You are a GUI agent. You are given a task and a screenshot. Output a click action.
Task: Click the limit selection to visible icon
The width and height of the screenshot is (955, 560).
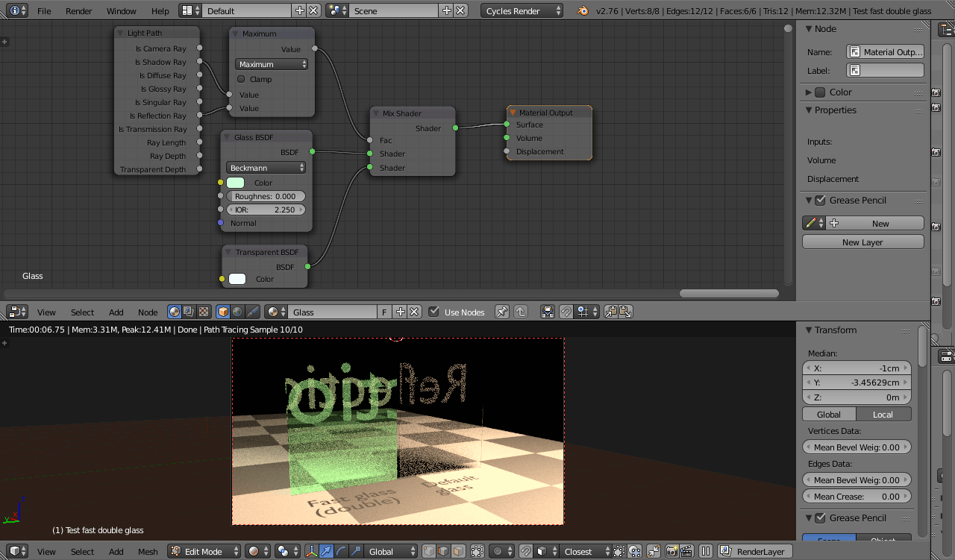coord(477,551)
